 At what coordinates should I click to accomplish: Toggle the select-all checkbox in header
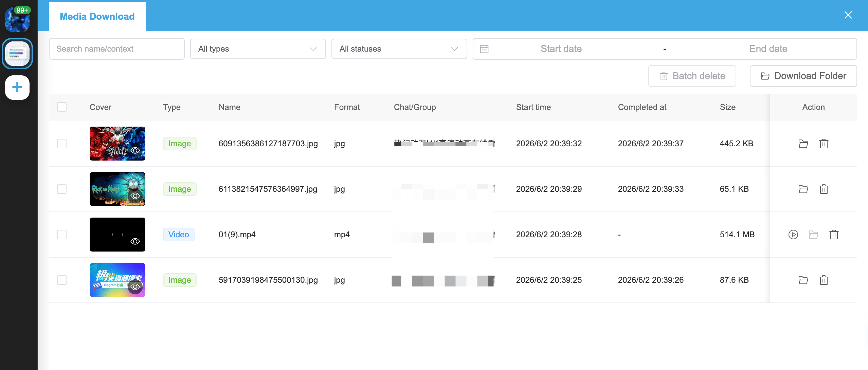(62, 107)
